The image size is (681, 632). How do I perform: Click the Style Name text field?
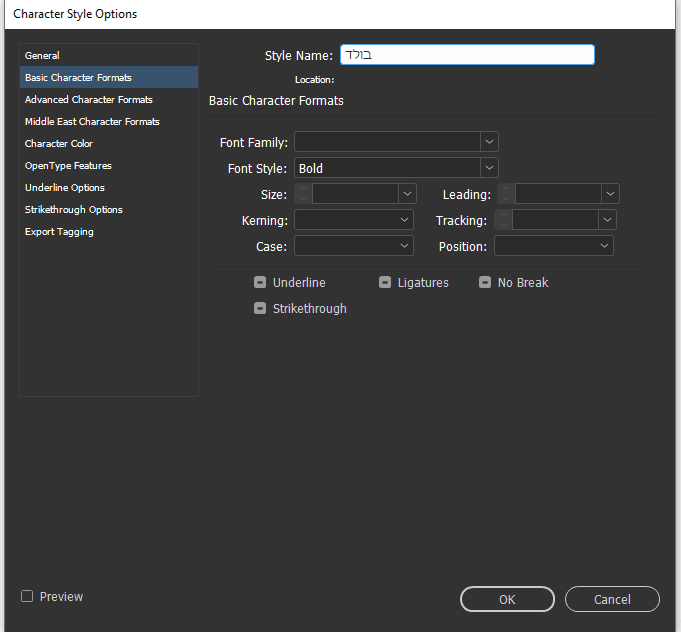tap(467, 55)
